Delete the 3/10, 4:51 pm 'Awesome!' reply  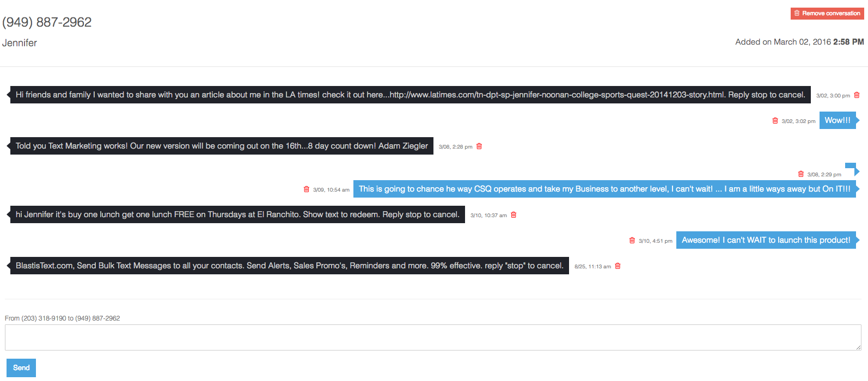click(632, 241)
